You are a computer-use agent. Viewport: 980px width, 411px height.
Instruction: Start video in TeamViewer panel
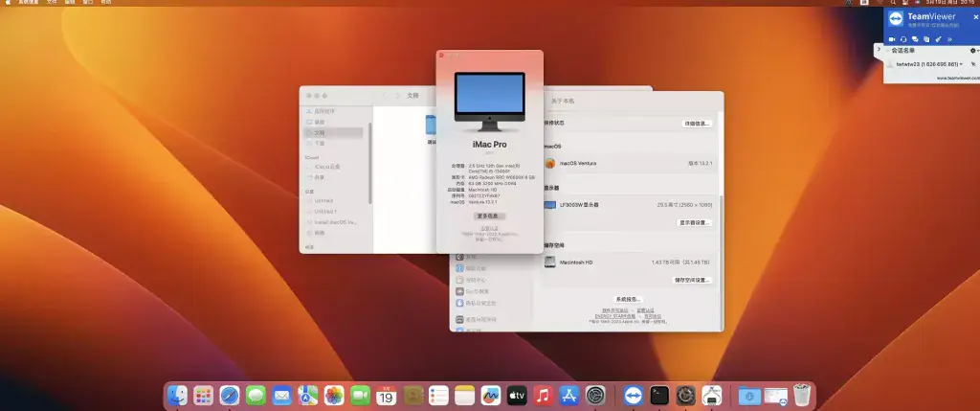pos(892,39)
